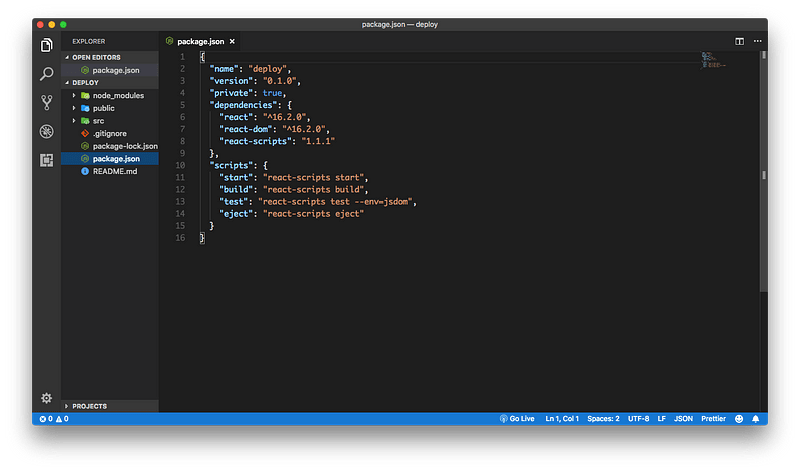Click the Split Editor icon
The height and width of the screenshot is (471, 800).
[739, 41]
